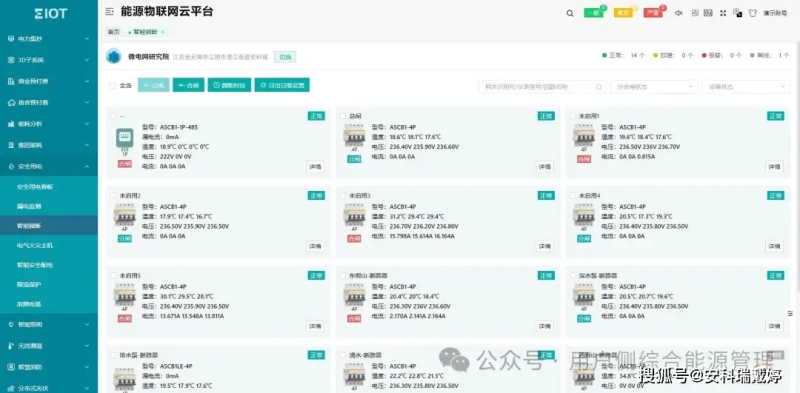Click the 合闸 batch button
Viewport: 800px width, 393px height.
(188, 85)
